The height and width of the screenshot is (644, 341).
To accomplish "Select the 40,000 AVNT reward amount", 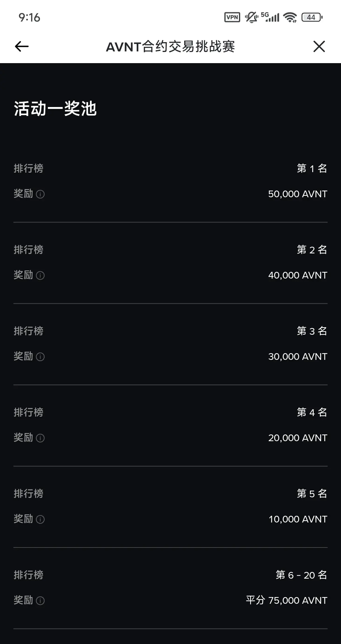I will [298, 275].
